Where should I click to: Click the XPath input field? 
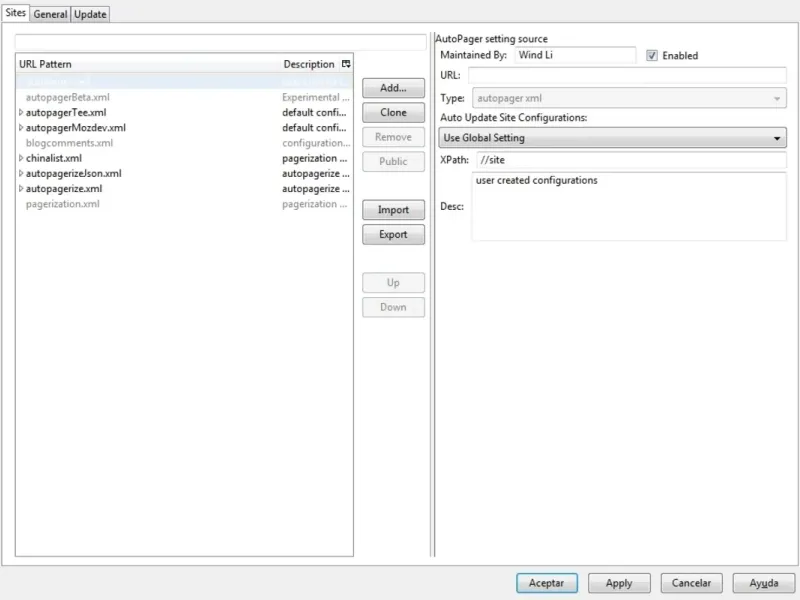click(632, 160)
